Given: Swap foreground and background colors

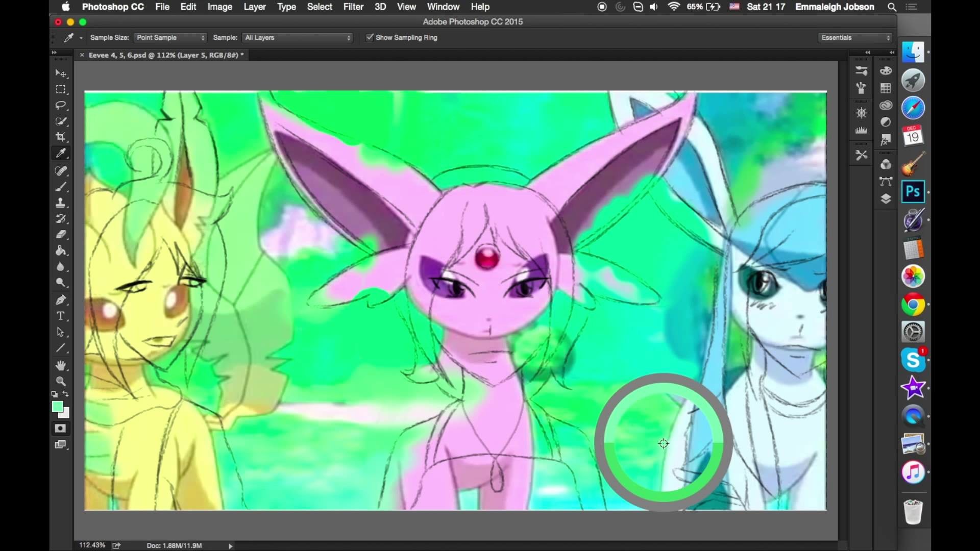Looking at the screenshot, I should pos(66,394).
